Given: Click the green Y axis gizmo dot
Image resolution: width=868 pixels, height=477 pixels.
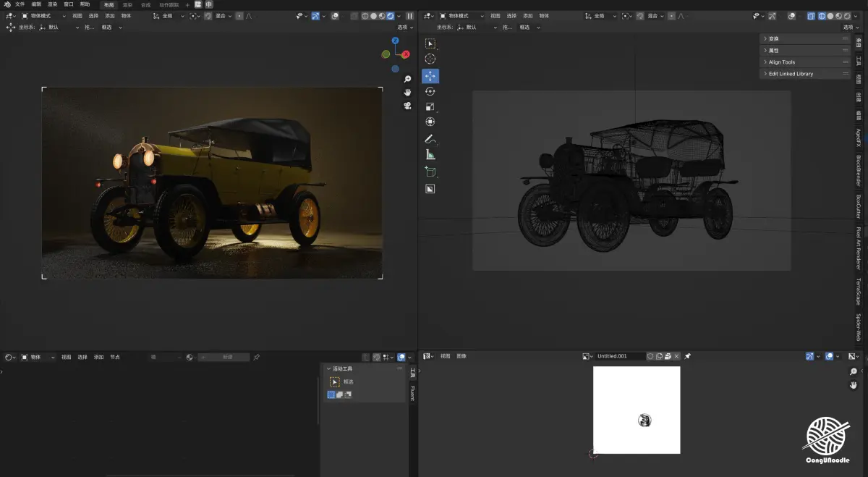Looking at the screenshot, I should point(386,54).
